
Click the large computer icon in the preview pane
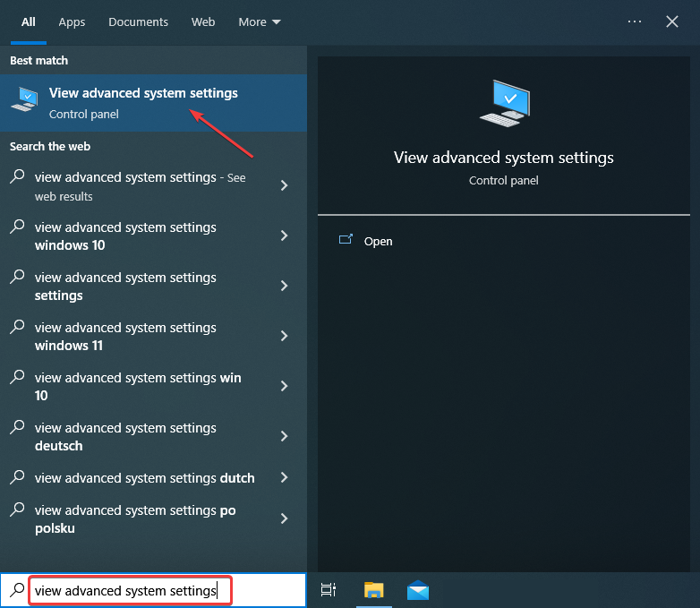(505, 103)
